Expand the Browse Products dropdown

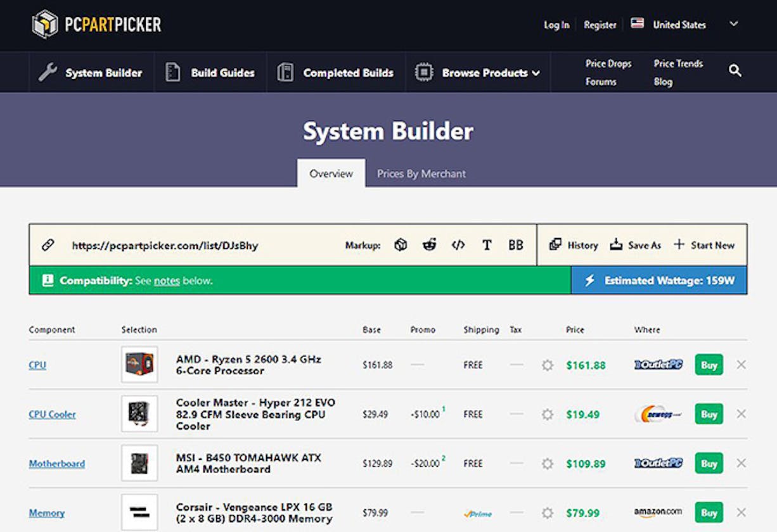(537, 72)
